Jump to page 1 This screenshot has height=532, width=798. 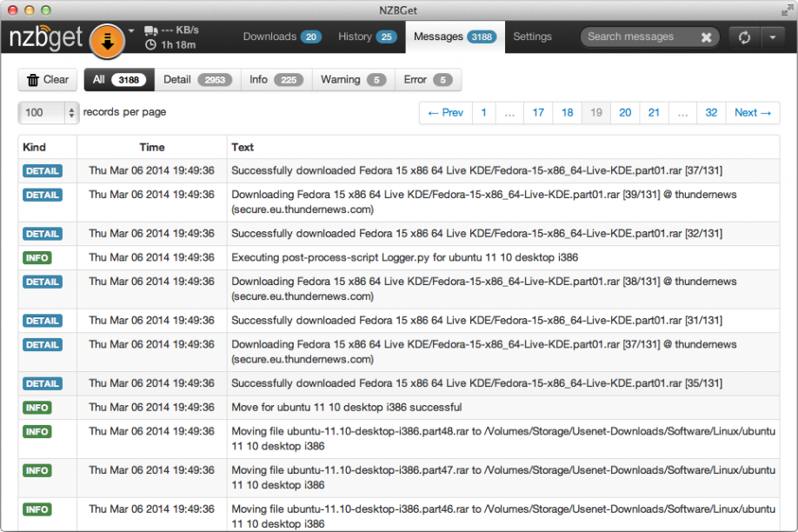(483, 112)
